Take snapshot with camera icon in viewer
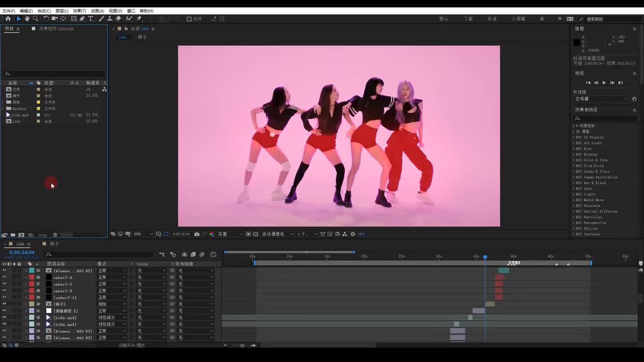The image size is (644, 362). [x=197, y=234]
